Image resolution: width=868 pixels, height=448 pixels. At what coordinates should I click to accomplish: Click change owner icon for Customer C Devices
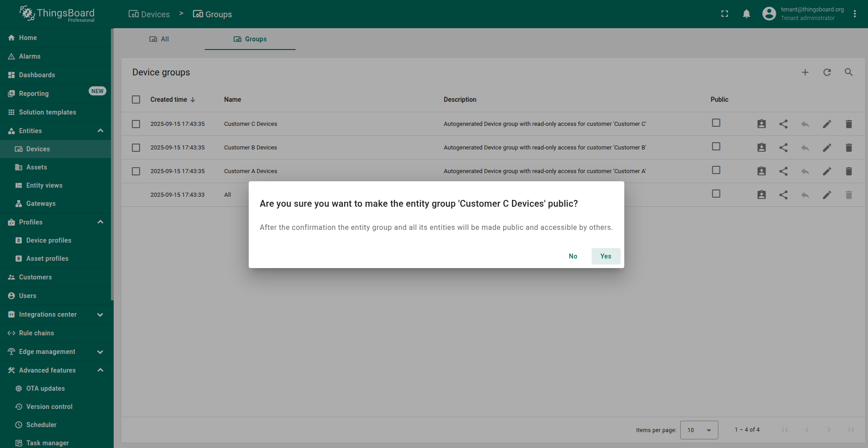[x=761, y=124]
